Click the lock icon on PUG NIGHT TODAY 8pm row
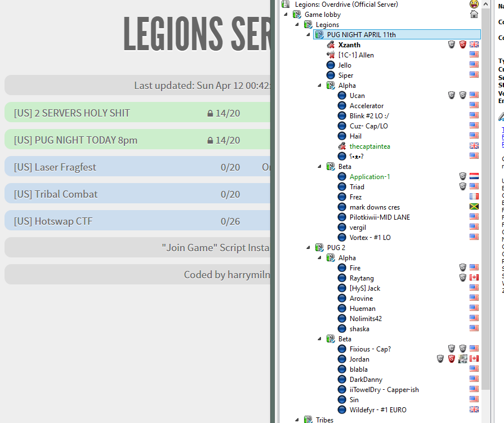Viewport: 504px width, 423px height. click(x=210, y=140)
